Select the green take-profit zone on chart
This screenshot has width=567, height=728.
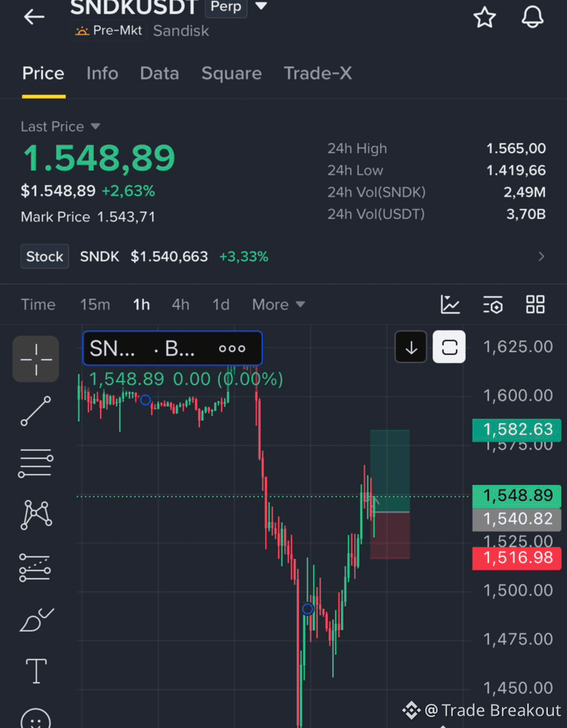click(x=390, y=470)
